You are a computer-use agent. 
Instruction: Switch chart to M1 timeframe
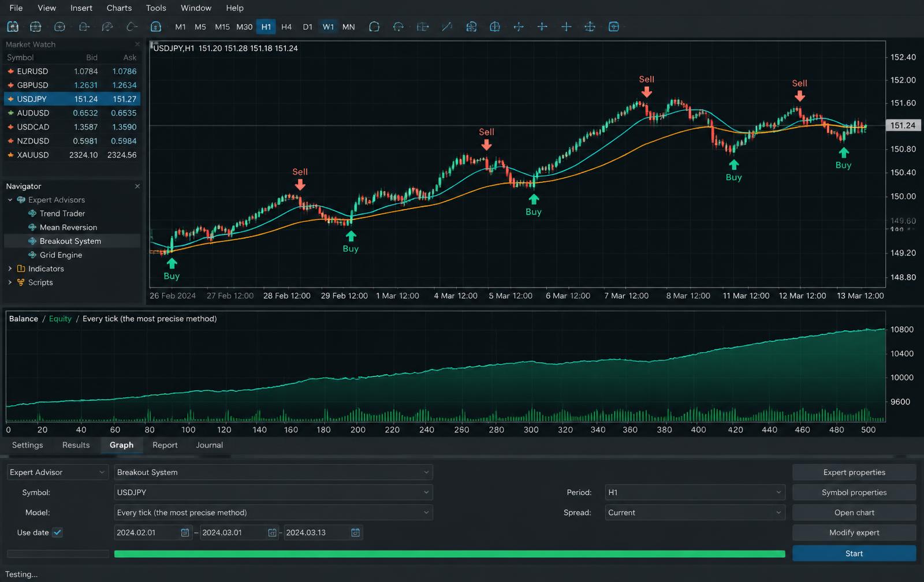click(x=180, y=27)
